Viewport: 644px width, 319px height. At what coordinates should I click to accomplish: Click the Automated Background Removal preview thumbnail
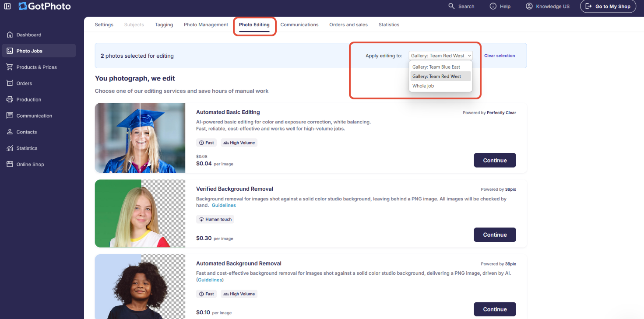140,287
